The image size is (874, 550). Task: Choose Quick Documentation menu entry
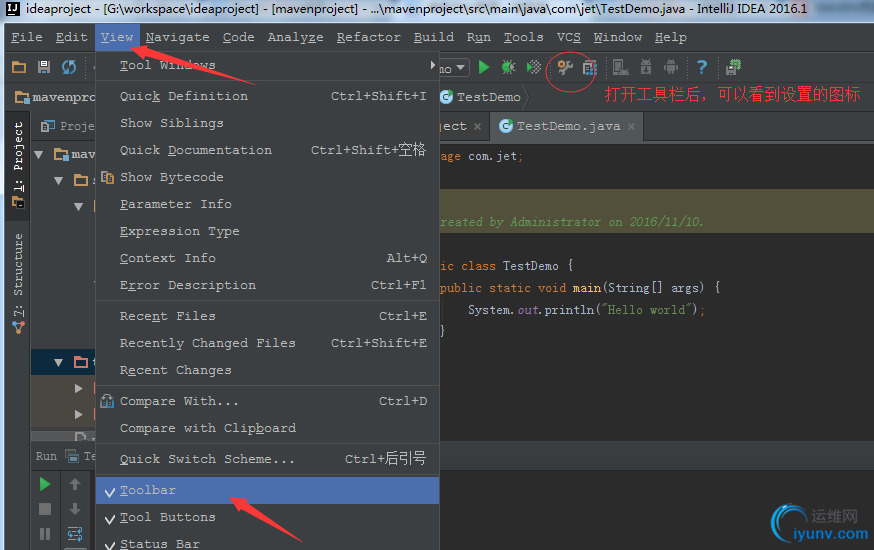268,150
